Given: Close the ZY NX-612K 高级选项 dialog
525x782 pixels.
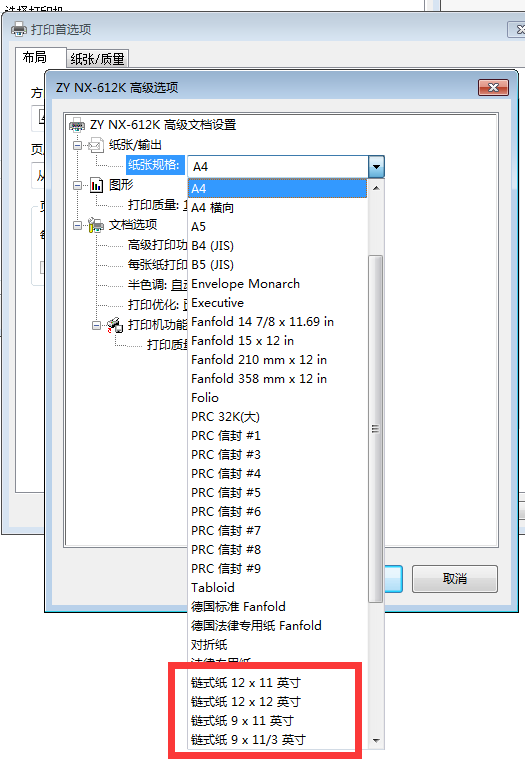Looking at the screenshot, I should pos(493,88).
